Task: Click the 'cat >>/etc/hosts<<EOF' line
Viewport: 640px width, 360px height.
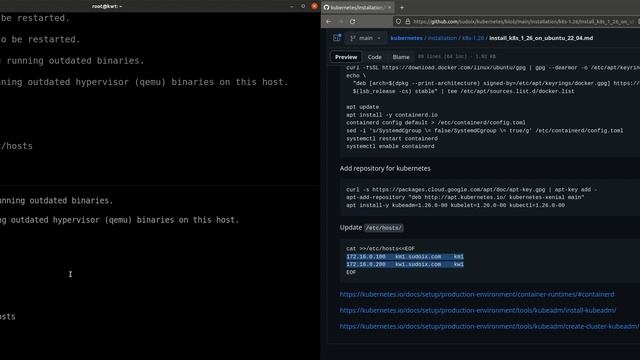Action: coord(380,249)
